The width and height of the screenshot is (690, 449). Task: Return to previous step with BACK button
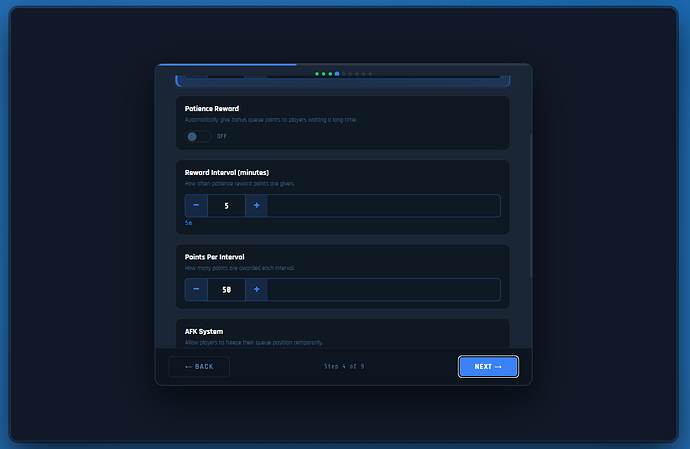click(199, 367)
